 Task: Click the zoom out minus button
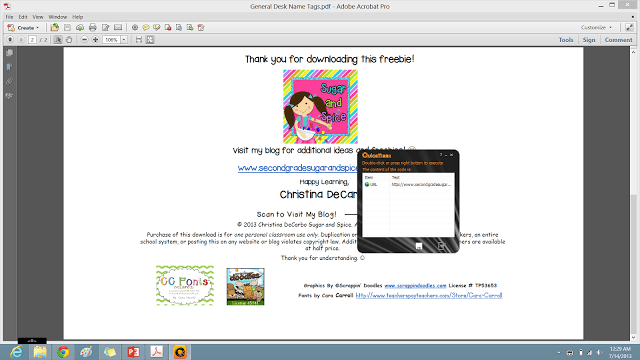pyautogui.click(x=84, y=40)
